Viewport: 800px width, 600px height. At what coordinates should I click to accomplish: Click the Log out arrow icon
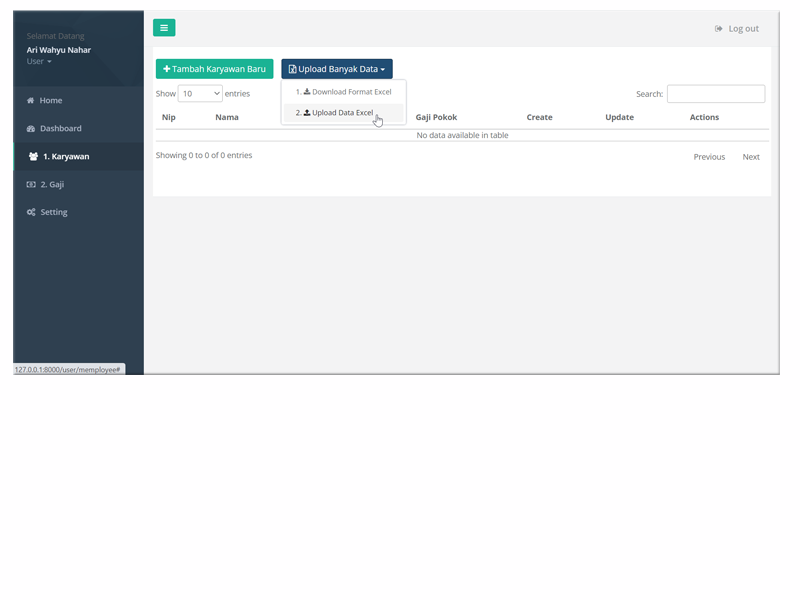click(719, 29)
